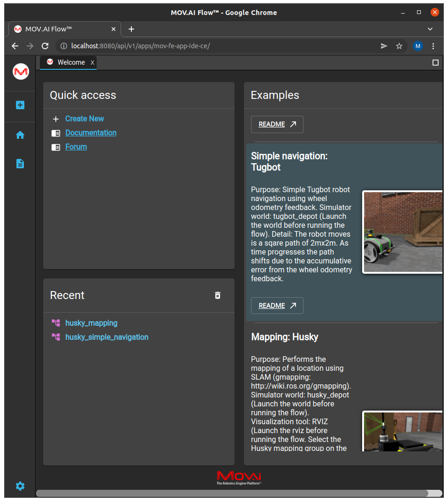Click the Quick access heading
The image size is (448, 502).
click(x=83, y=95)
